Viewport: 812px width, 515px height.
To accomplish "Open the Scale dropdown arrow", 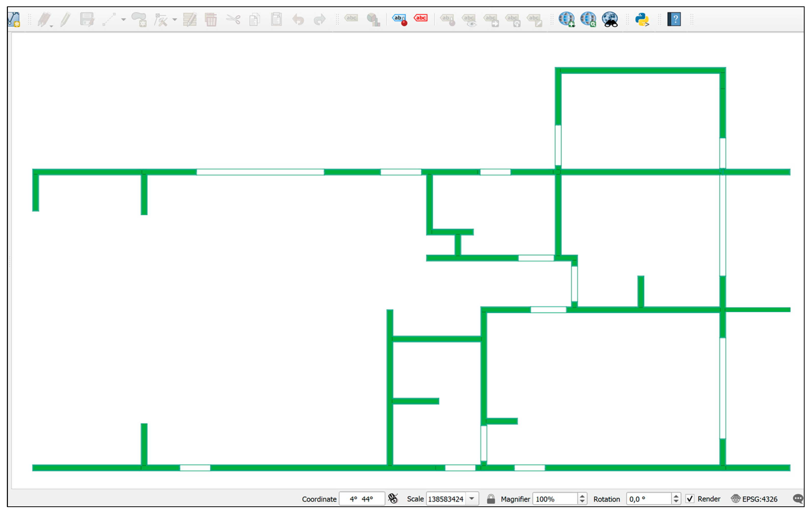I will click(x=472, y=499).
